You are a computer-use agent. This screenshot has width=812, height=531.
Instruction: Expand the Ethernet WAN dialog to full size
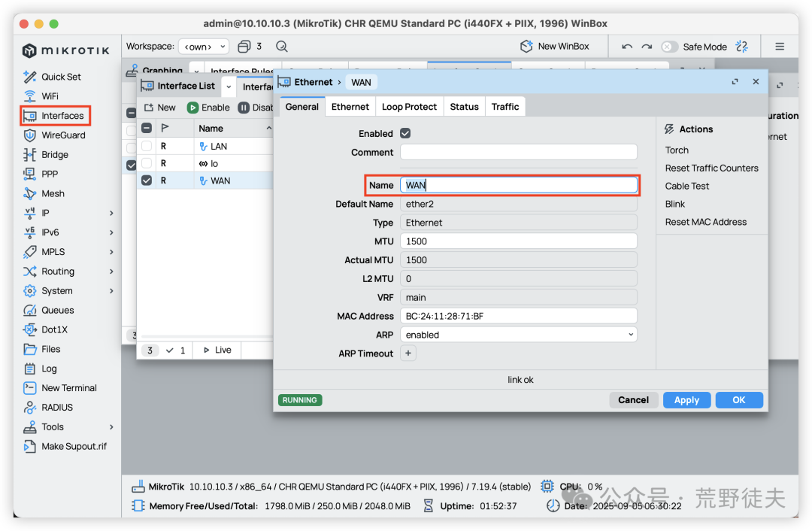pos(735,82)
